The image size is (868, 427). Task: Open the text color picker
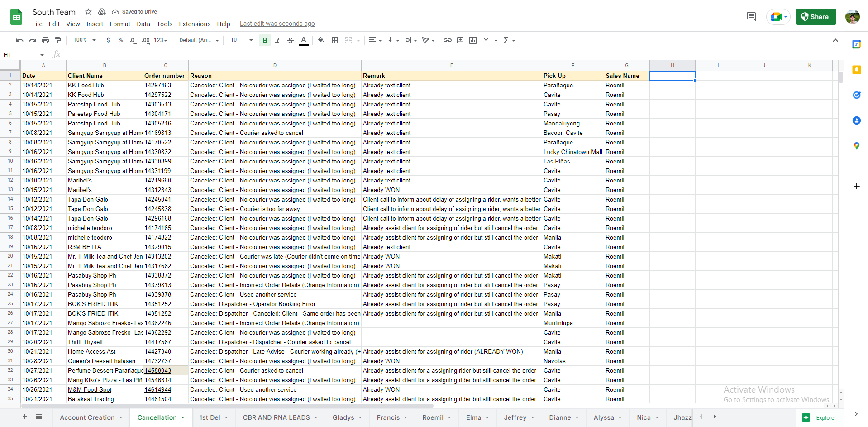tap(304, 40)
